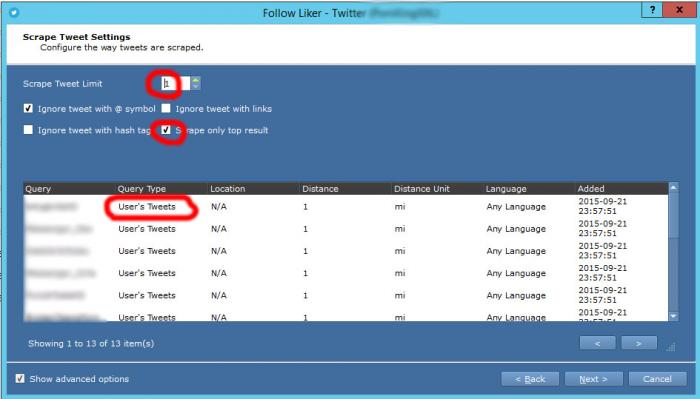Click the first row's 2015-09-21 timestamp
The width and height of the screenshot is (700, 399).
[x=603, y=206]
